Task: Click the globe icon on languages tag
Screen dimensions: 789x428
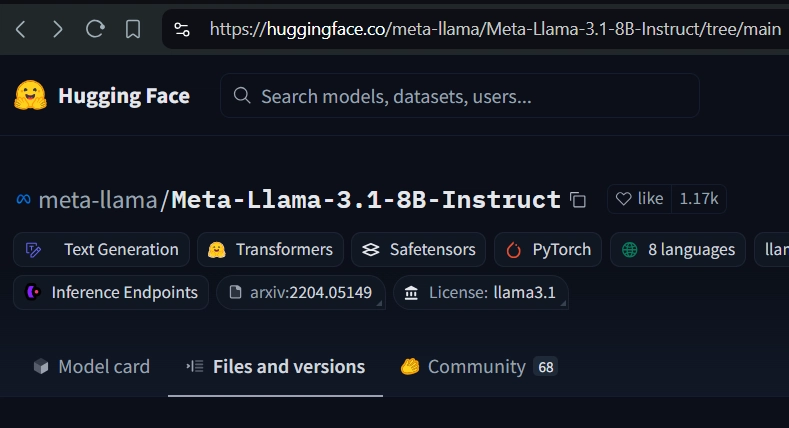Action: 629,249
